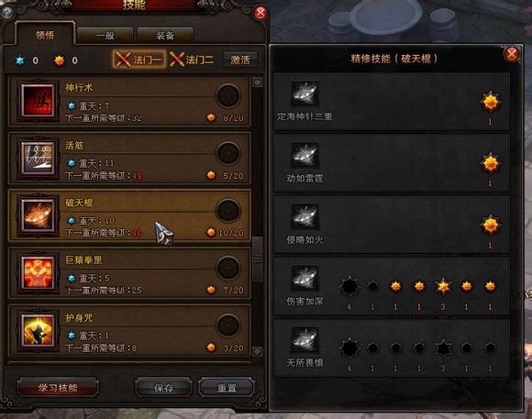
Task: Toggle the round slot on 护身咒 row
Action: pyautogui.click(x=228, y=325)
